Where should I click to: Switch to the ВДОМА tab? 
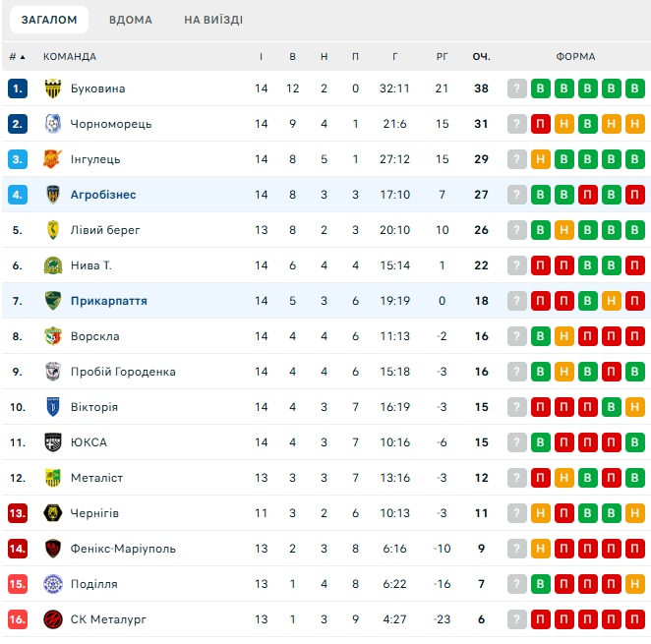131,20
